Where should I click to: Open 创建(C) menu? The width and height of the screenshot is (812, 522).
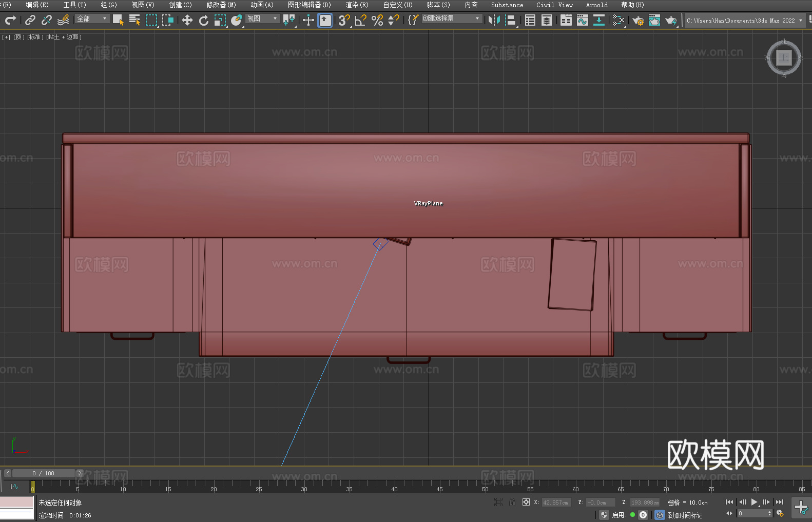(x=180, y=5)
